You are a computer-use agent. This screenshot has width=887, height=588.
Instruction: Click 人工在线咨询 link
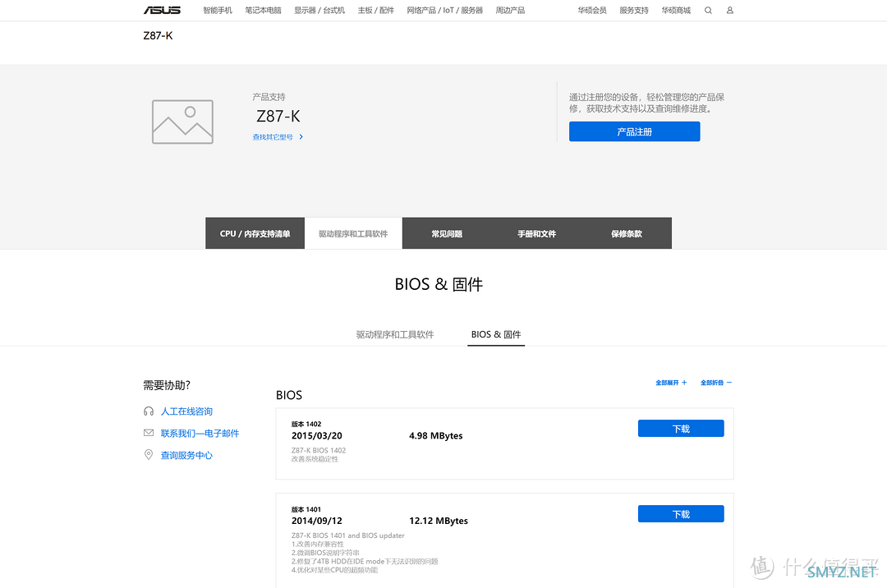186,411
